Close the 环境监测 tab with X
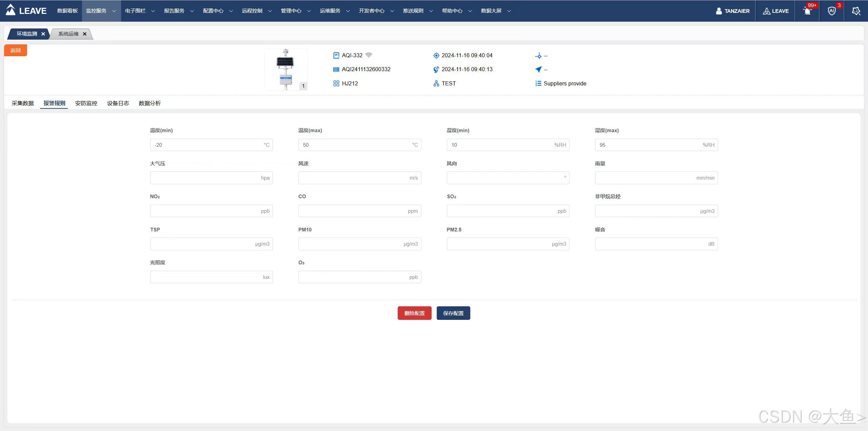This screenshot has height=431, width=868. pyautogui.click(x=43, y=34)
